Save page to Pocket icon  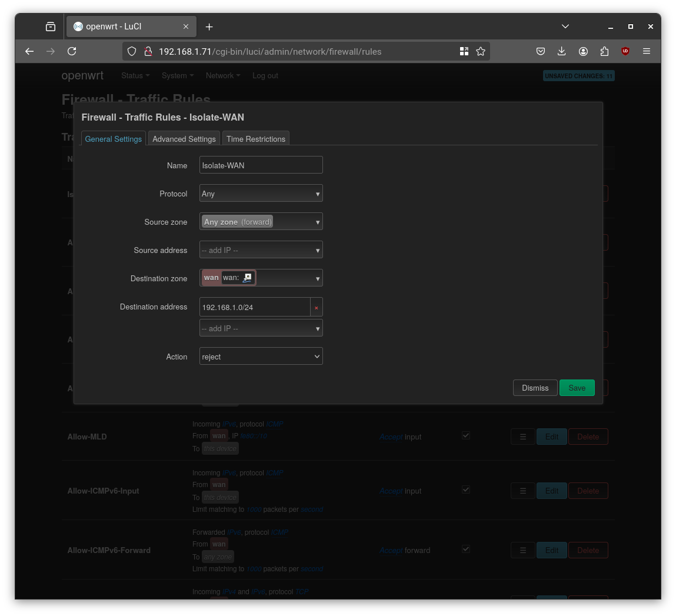[541, 51]
